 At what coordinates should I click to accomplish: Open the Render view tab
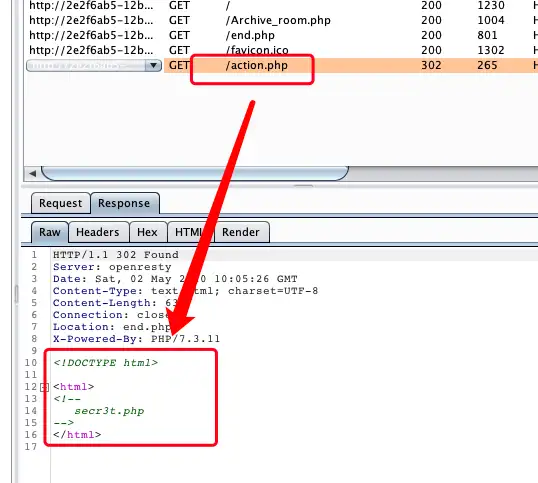241,232
